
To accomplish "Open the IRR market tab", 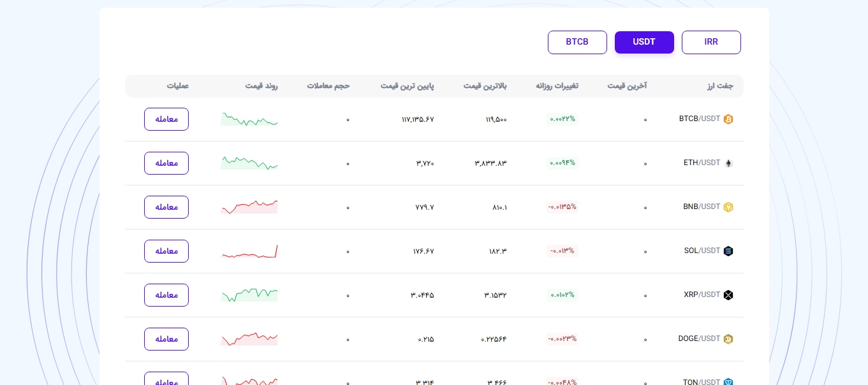I will tap(711, 42).
